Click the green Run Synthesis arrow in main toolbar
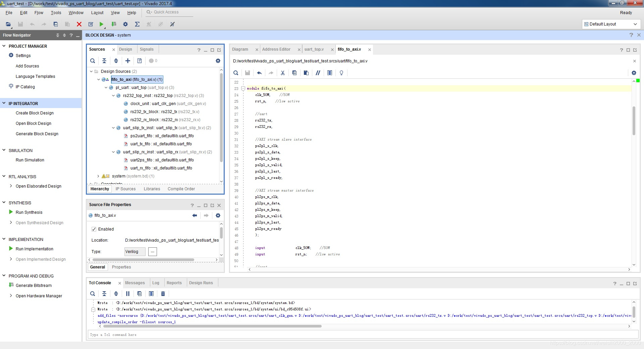Screen dimensions: 644x349 102,24
